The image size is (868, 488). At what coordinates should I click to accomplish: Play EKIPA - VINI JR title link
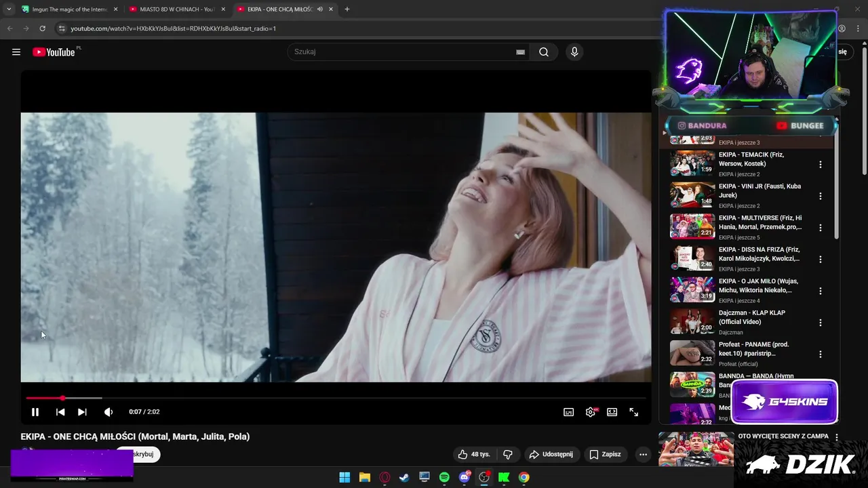pos(759,190)
